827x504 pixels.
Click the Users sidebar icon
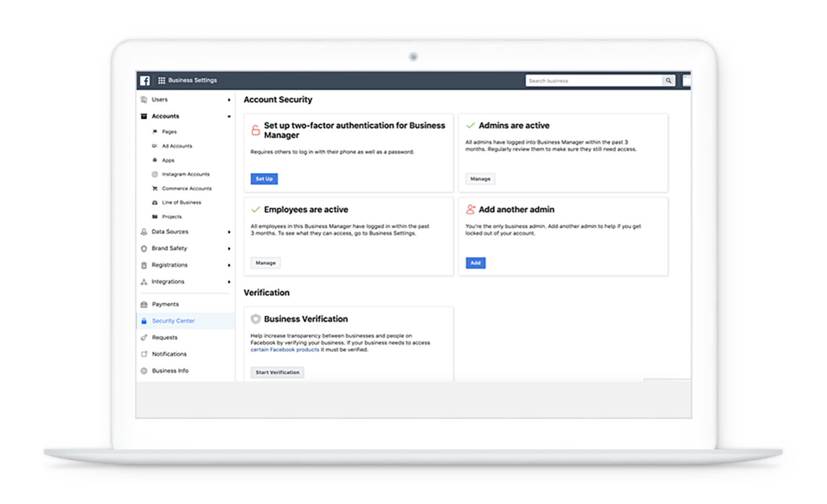coord(144,100)
